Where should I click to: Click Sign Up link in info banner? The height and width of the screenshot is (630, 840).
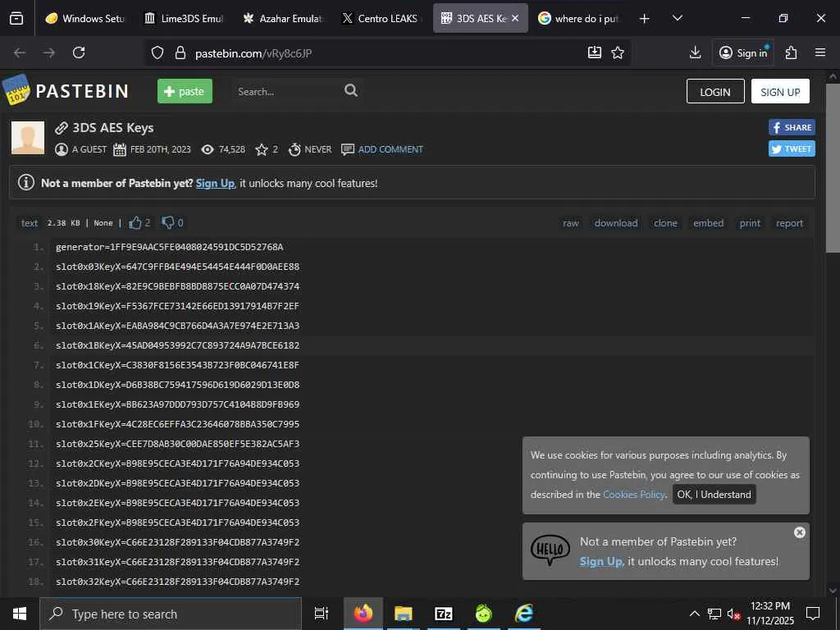215,183
